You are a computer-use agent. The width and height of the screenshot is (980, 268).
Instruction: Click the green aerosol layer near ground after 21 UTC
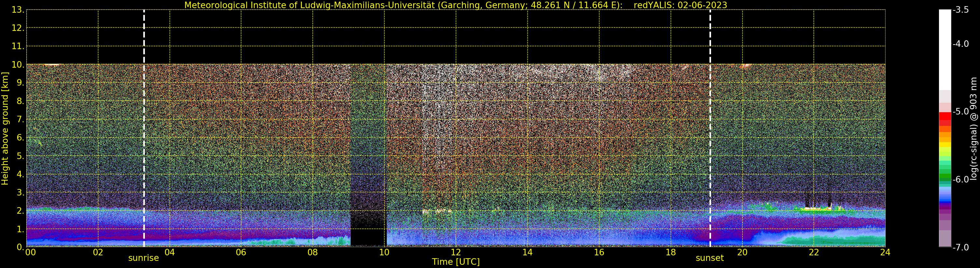pyautogui.click(x=833, y=241)
